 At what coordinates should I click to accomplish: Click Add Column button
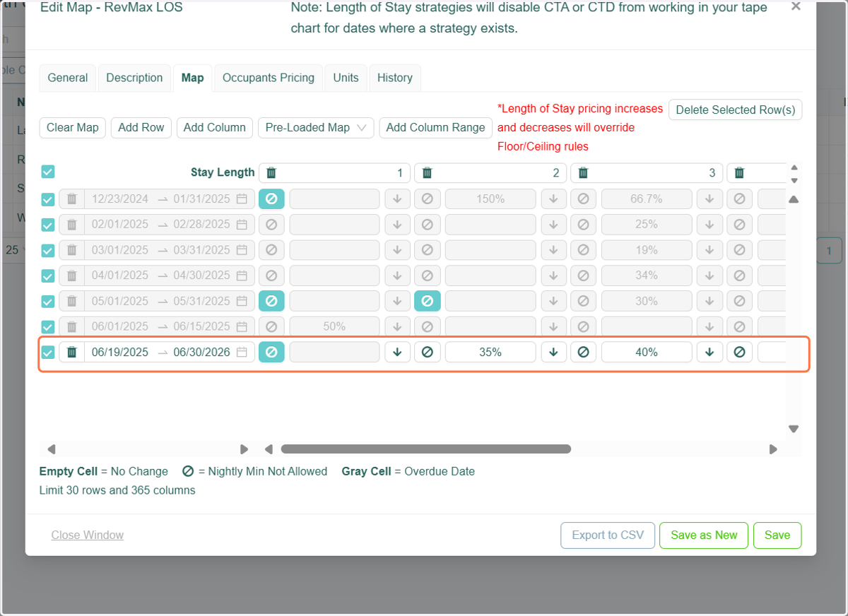click(215, 128)
